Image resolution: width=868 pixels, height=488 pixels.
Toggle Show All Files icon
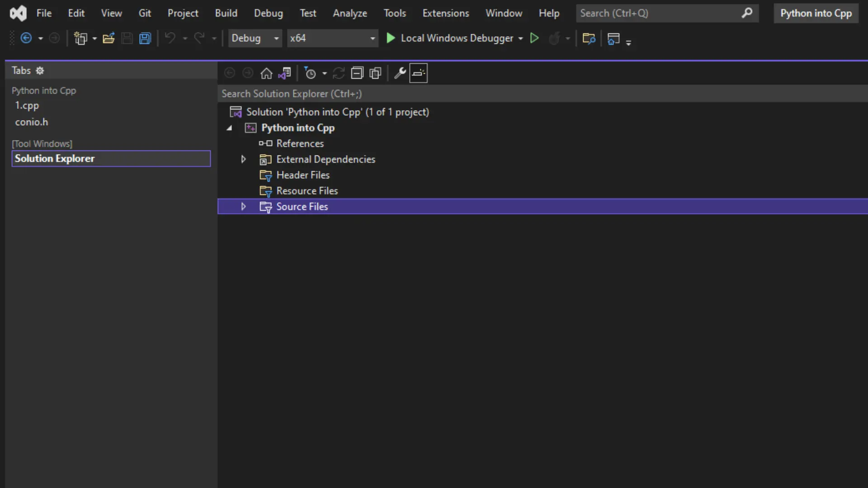tap(375, 73)
